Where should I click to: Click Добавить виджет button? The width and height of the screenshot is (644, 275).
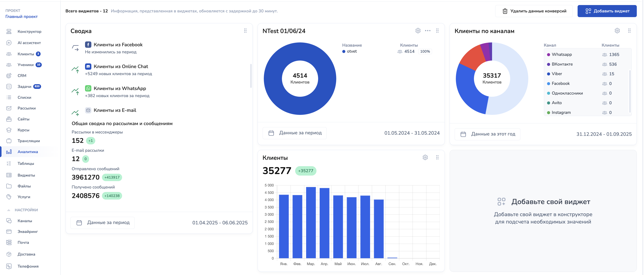607,11
